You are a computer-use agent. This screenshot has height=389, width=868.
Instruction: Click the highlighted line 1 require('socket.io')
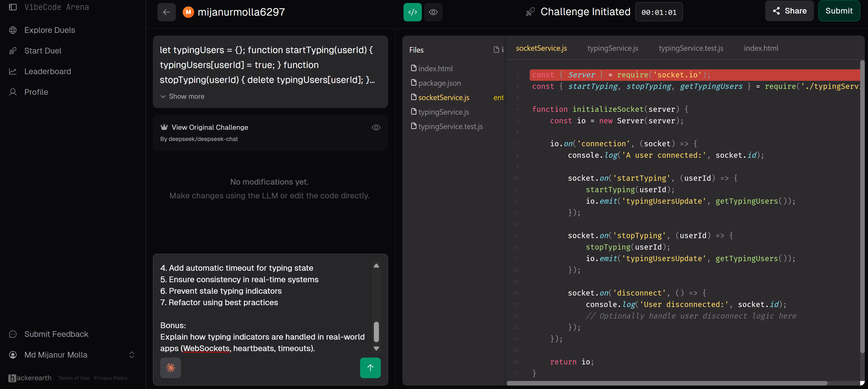[695, 75]
